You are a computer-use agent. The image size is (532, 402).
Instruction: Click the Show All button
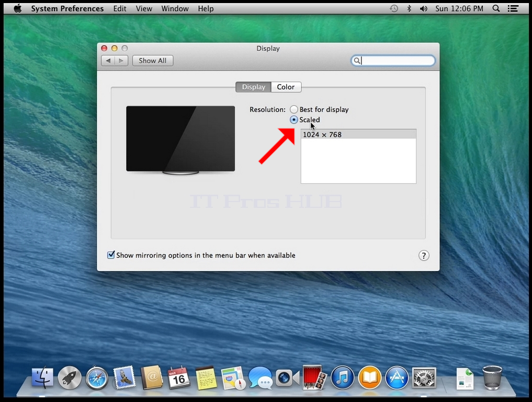153,61
